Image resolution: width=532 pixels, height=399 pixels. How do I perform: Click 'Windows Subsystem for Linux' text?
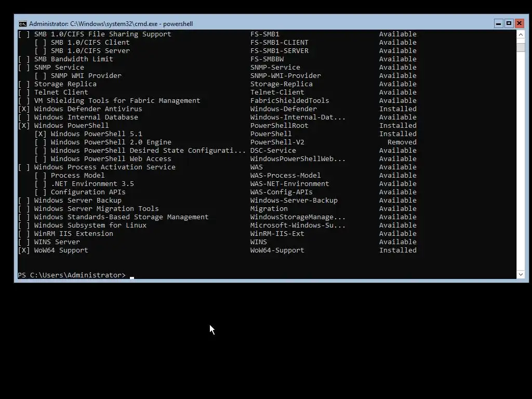click(x=90, y=225)
